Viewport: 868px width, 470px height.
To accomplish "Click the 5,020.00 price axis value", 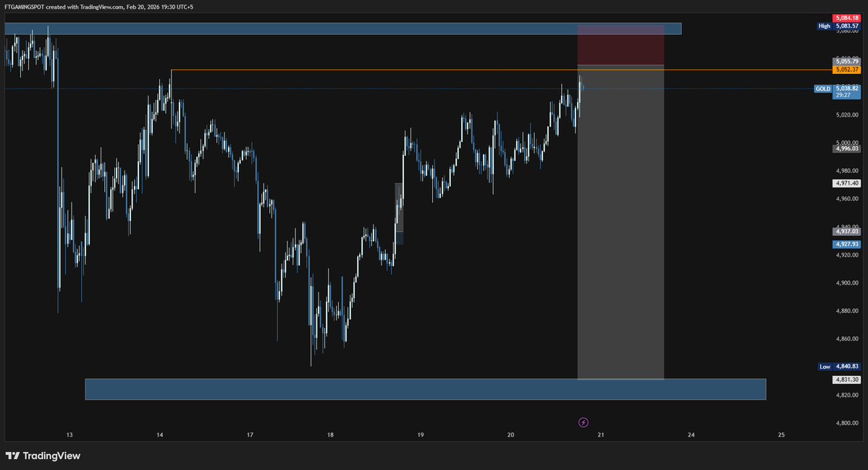I will [x=847, y=115].
